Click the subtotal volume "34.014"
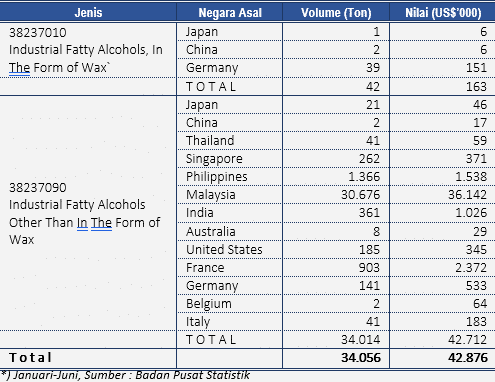The width and height of the screenshot is (495, 382). click(360, 340)
